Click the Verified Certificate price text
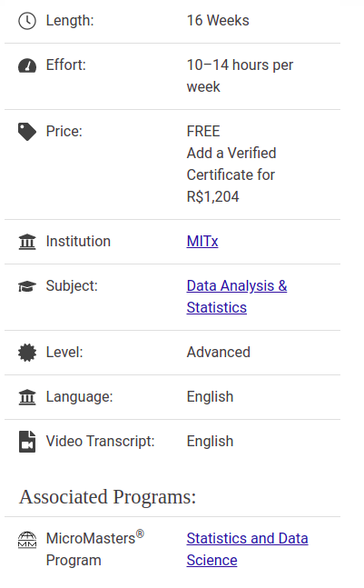The image size is (364, 588). tap(231, 174)
